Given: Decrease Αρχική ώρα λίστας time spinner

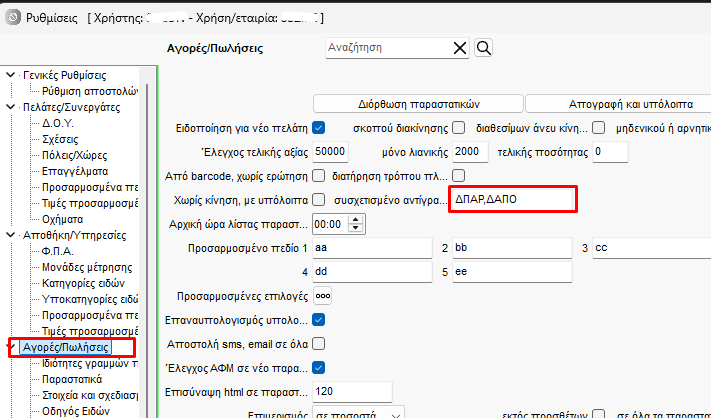Looking at the screenshot, I should tap(356, 228).
